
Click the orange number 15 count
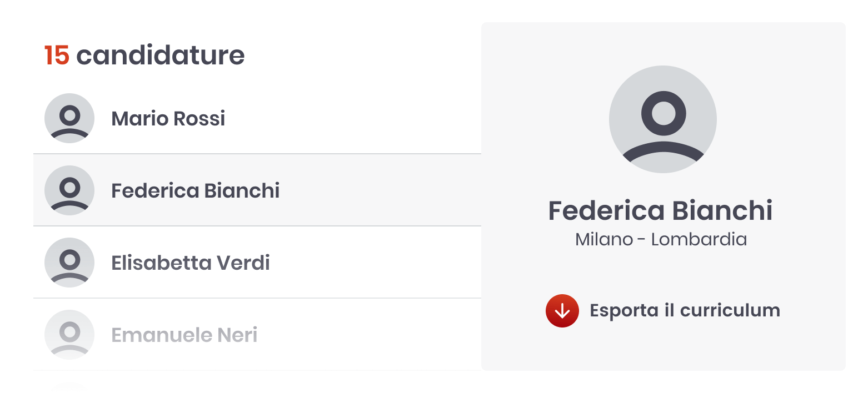[x=57, y=56]
